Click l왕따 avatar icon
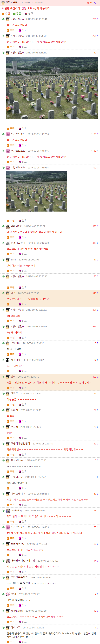The width and height of the screenshot is (100, 644). tap(8, 594)
